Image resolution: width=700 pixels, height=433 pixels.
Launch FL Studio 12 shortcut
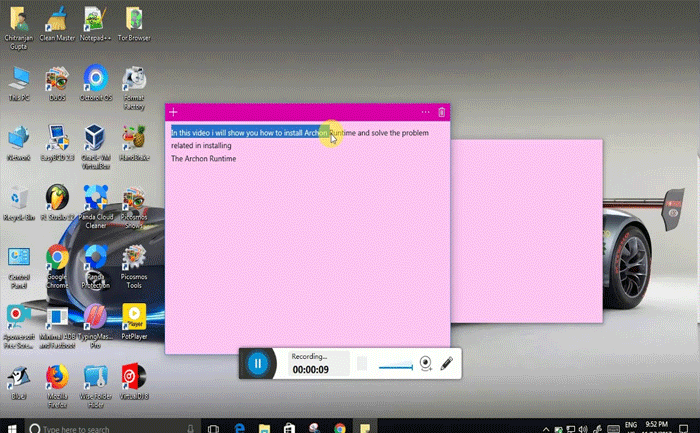[57, 204]
